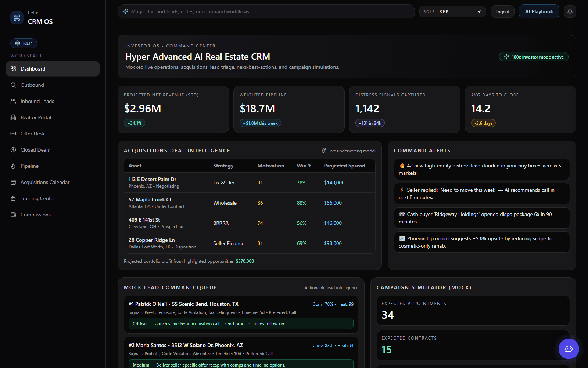Click the Logout button

point(502,11)
